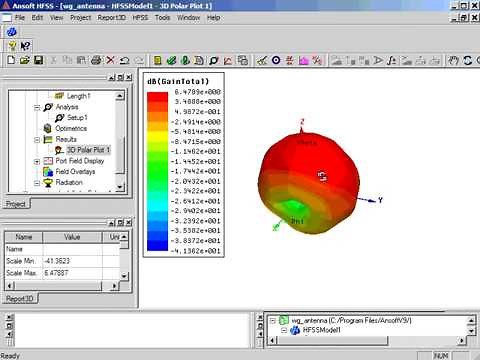The width and height of the screenshot is (480, 360).
Task: Select Length1 in the project tree
Action: 78,96
